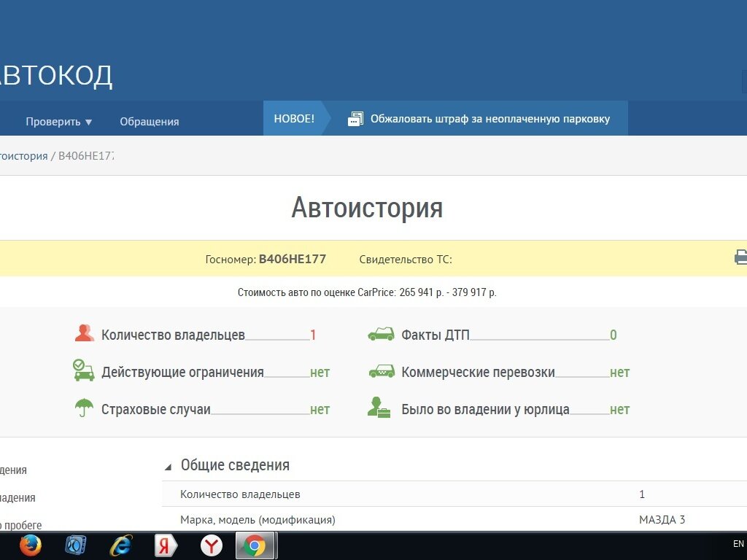
Task: Click the parking fine appeal document icon
Action: coord(355,119)
